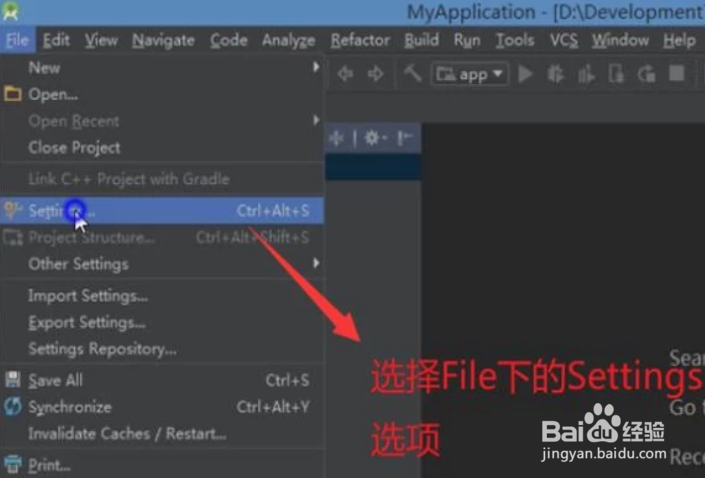The height and width of the screenshot is (478, 705).
Task: Open the Code menu
Action: (228, 40)
